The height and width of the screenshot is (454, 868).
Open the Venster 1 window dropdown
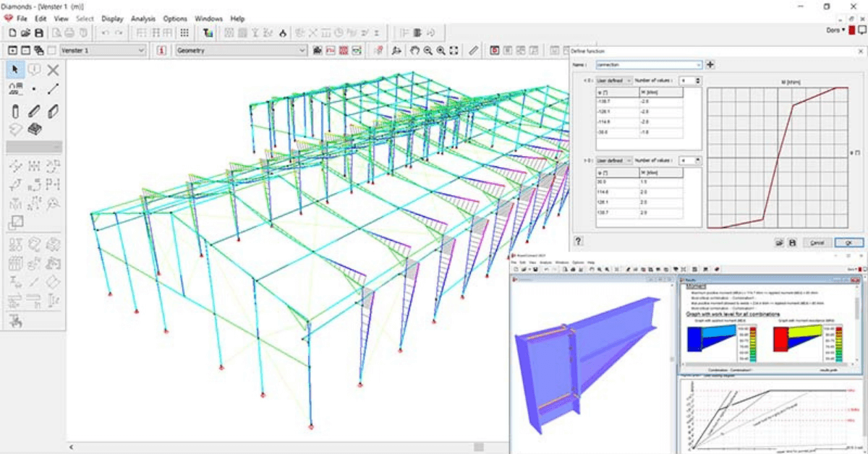click(x=140, y=51)
